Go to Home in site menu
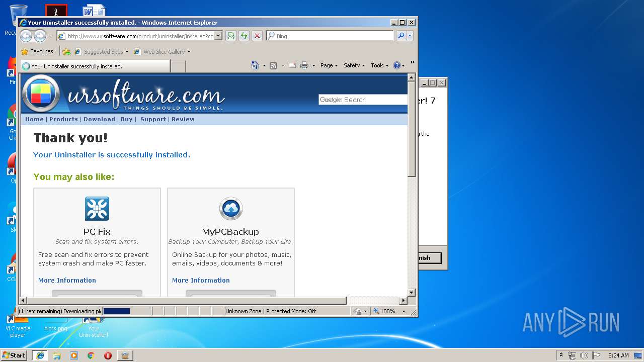 click(x=34, y=119)
